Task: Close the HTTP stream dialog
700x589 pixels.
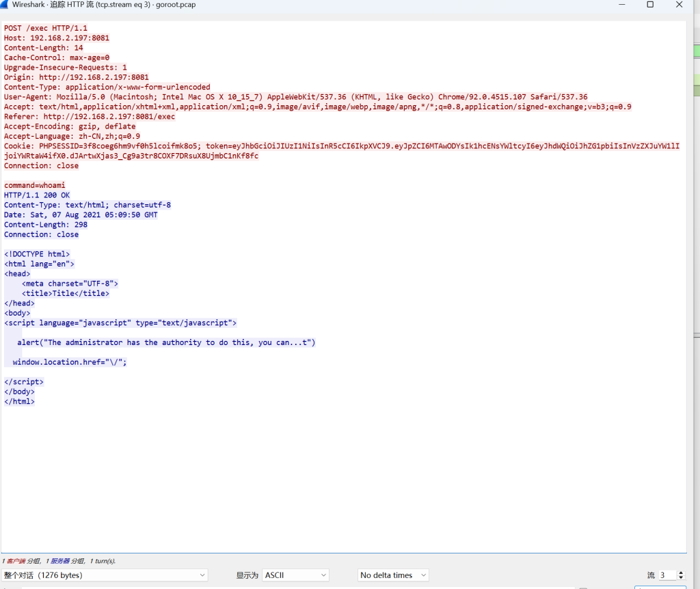Action: pyautogui.click(x=679, y=5)
